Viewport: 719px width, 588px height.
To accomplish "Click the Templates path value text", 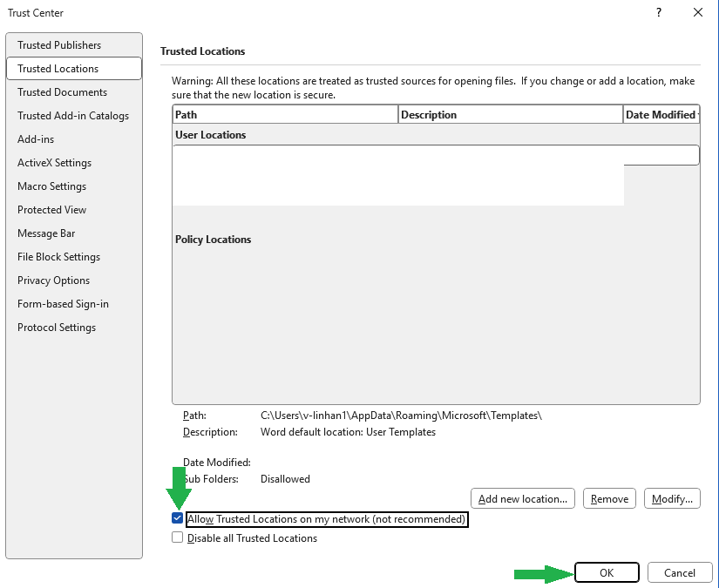I will click(401, 416).
